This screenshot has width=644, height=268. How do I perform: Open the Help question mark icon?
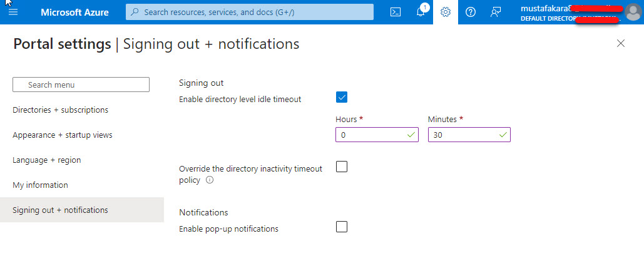point(471,12)
